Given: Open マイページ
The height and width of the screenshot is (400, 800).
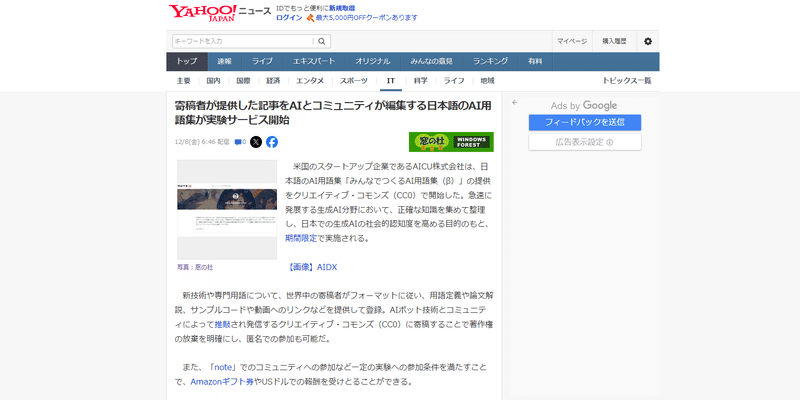Looking at the screenshot, I should pos(571,41).
